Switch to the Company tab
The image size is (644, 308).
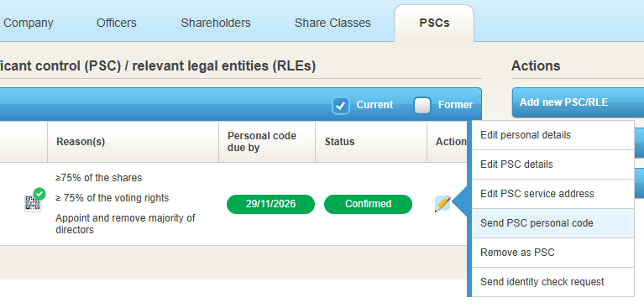pos(29,23)
